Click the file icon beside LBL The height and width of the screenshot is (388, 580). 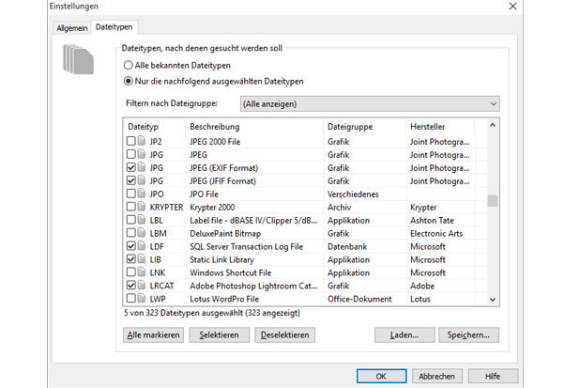142,220
